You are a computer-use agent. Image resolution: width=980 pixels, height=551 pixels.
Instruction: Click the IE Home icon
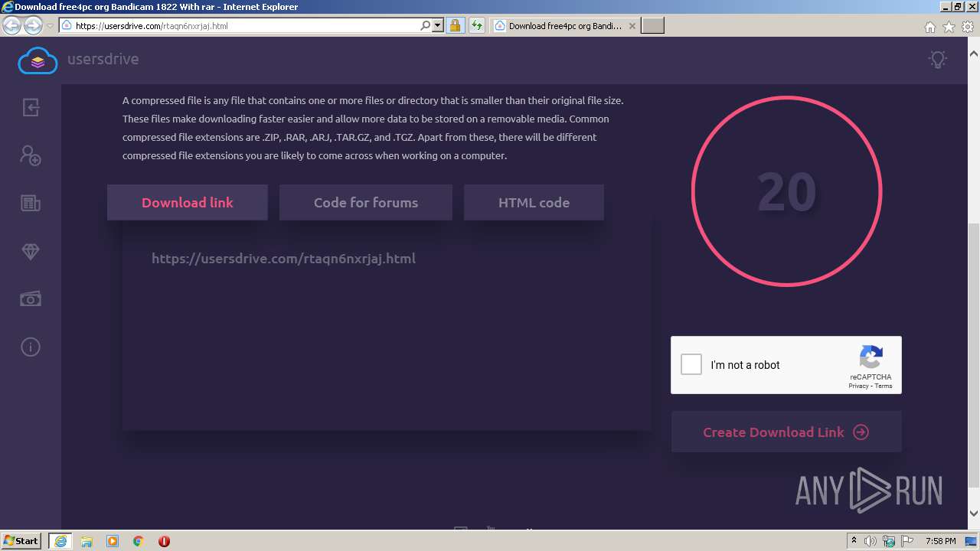pos(929,27)
